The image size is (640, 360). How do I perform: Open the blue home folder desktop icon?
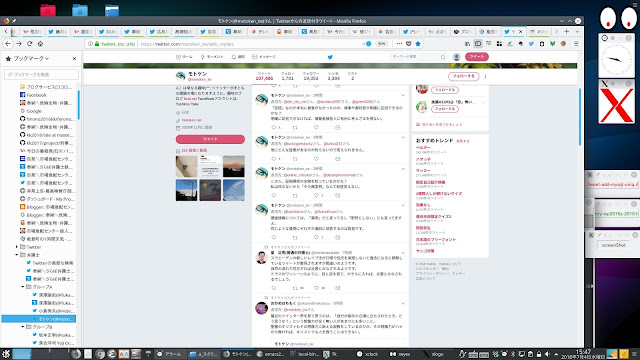[80, 10]
